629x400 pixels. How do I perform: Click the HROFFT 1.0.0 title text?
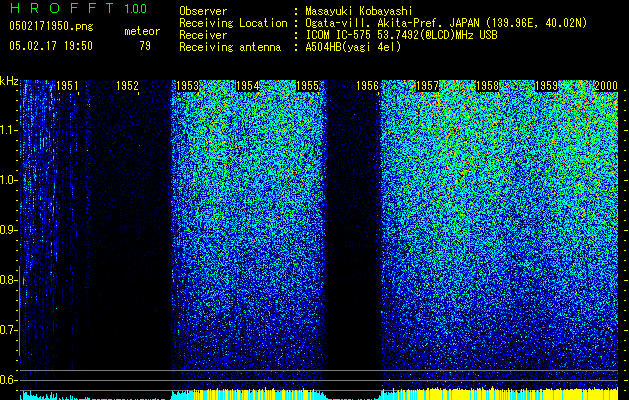pyautogui.click(x=78, y=8)
